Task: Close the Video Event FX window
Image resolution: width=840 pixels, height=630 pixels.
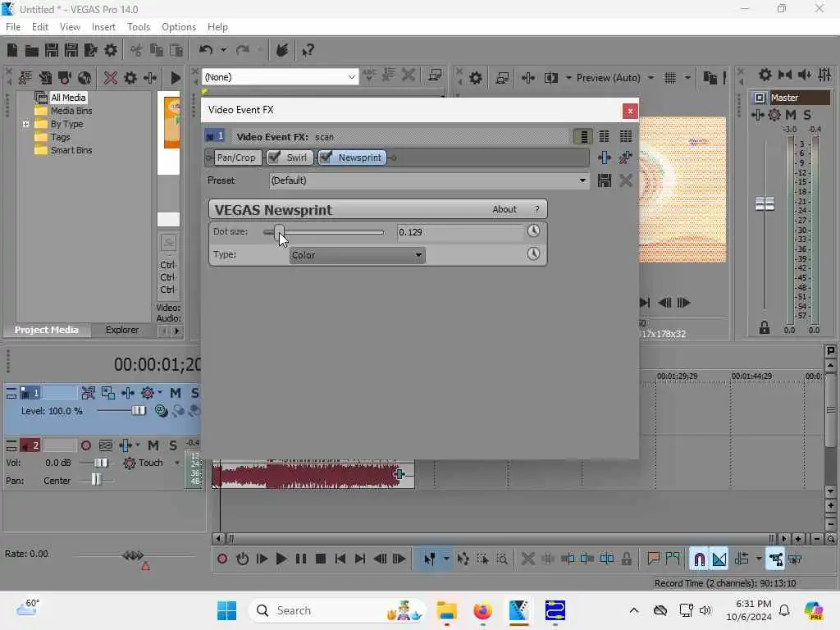Action: coord(630,111)
